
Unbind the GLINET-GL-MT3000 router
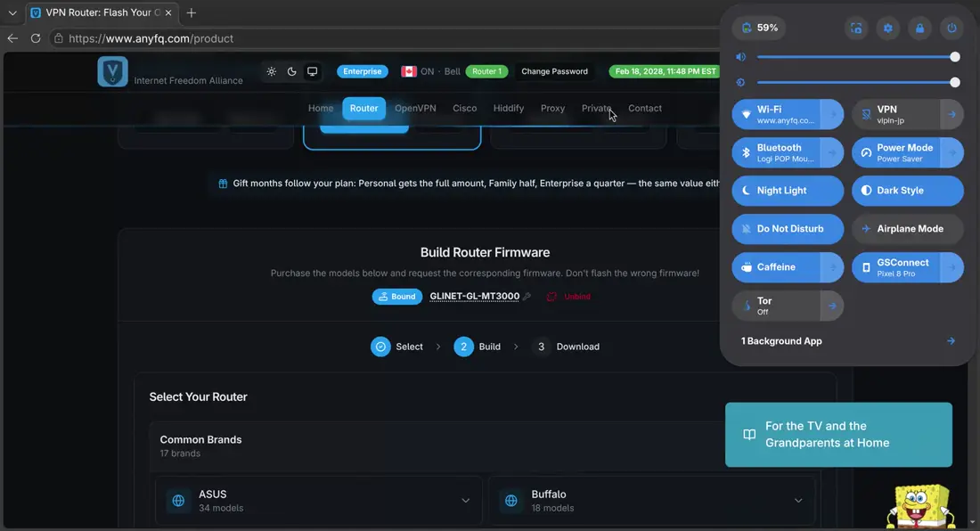click(568, 296)
